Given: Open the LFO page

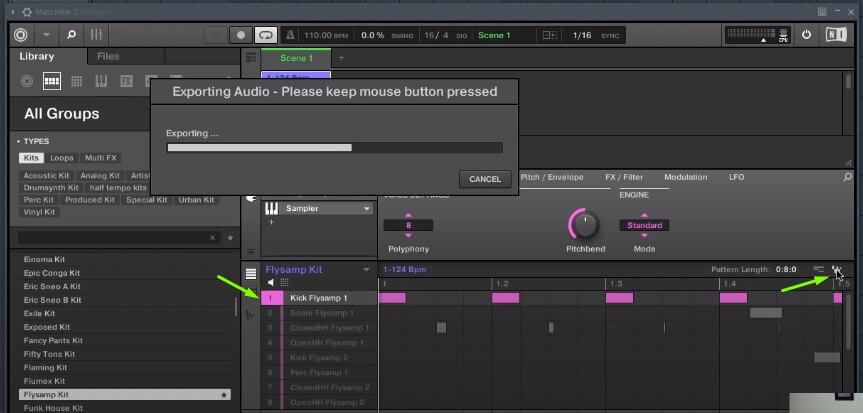Looking at the screenshot, I should click(736, 177).
